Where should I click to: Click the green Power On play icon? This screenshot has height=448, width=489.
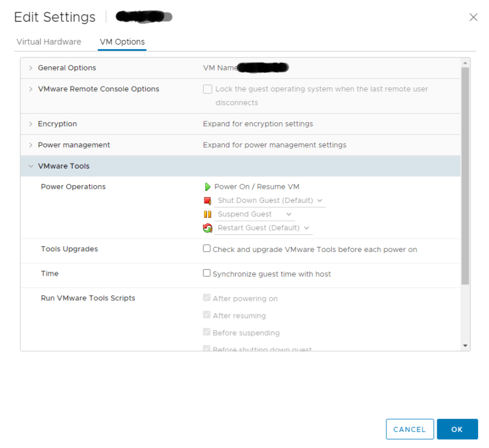pos(208,186)
